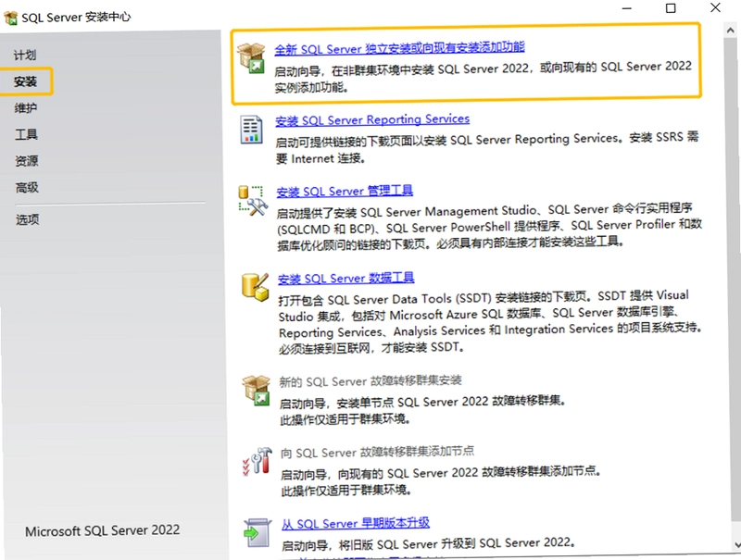Click the Microsoft SQL Server 2022 label
Screen dimensions: 741x560
(x=103, y=530)
